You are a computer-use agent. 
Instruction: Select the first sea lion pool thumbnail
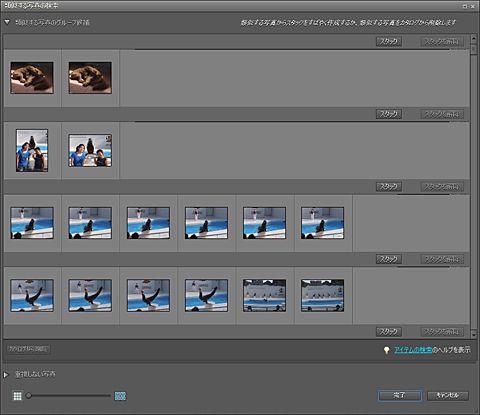tap(32, 223)
